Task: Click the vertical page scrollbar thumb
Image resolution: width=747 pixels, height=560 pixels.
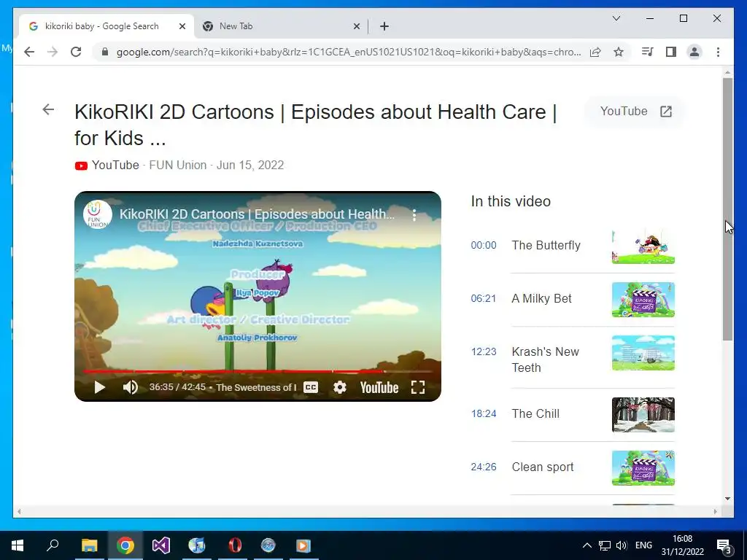Action: pyautogui.click(x=727, y=209)
